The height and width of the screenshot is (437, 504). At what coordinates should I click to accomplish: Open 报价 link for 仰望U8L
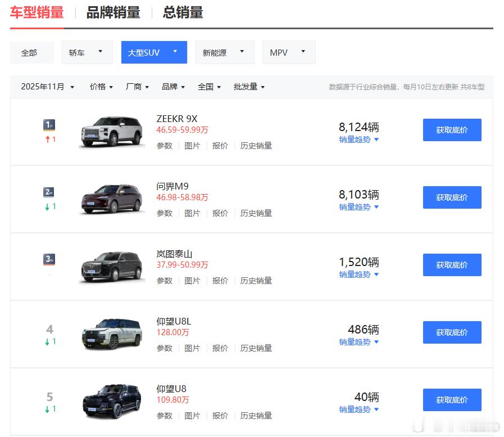coord(220,348)
